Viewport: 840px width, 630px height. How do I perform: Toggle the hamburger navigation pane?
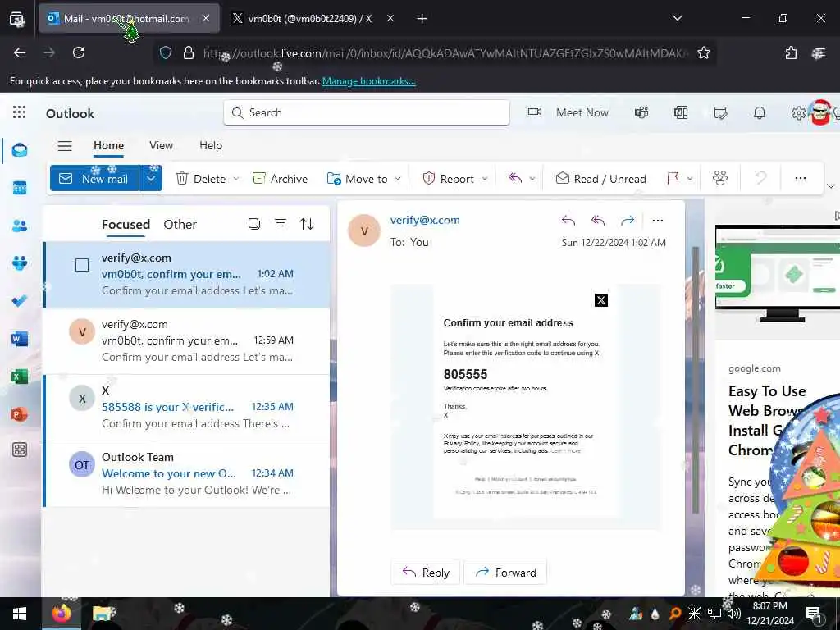click(65, 146)
